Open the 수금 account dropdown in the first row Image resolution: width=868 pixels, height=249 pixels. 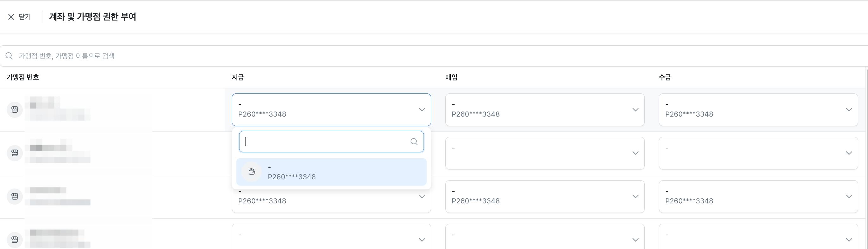758,110
